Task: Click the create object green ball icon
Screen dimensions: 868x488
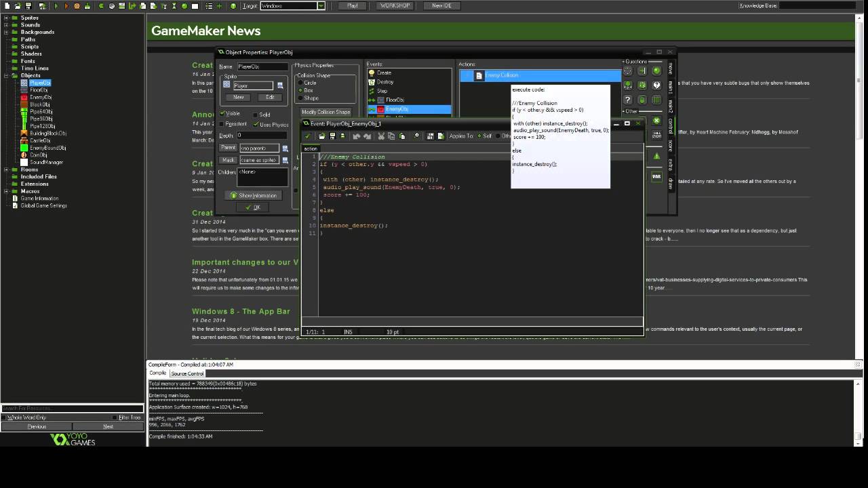Action: click(184, 5)
